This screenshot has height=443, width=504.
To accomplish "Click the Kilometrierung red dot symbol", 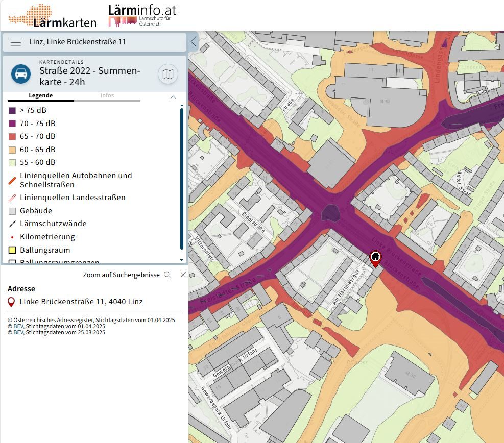I will 12,237.
